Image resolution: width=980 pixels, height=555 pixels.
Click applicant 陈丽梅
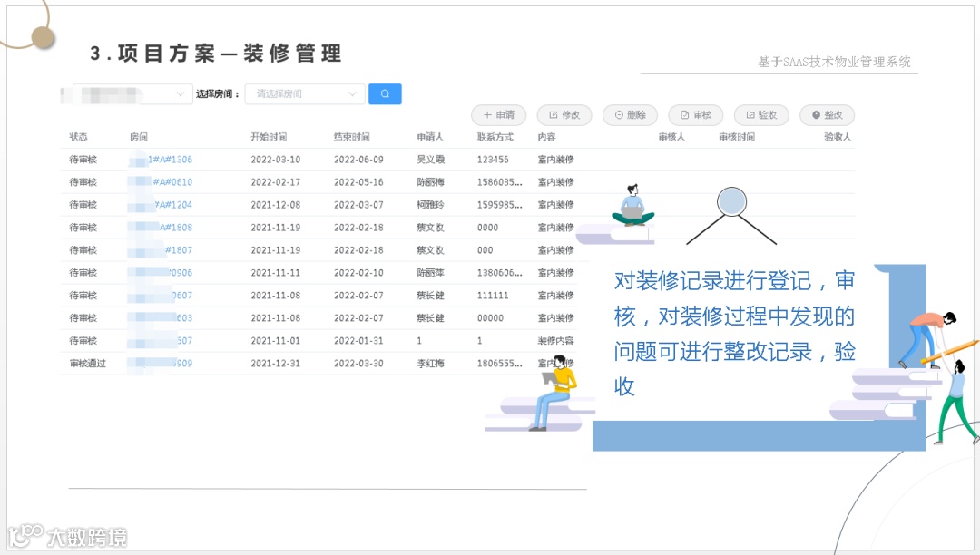pyautogui.click(x=431, y=182)
